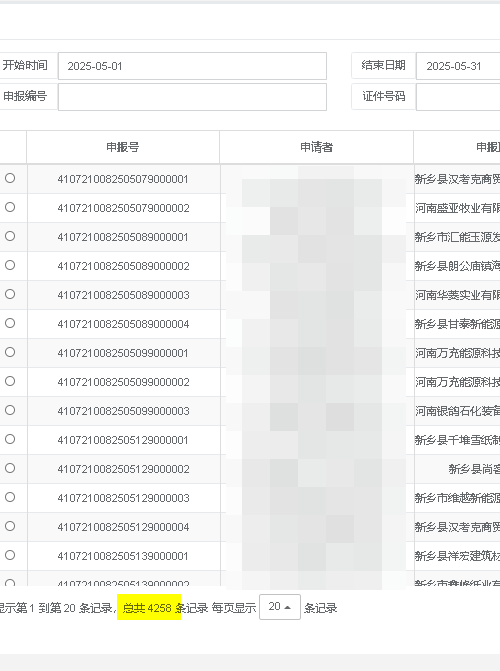Select radio button for row 410721008250507900​0001

10,178
